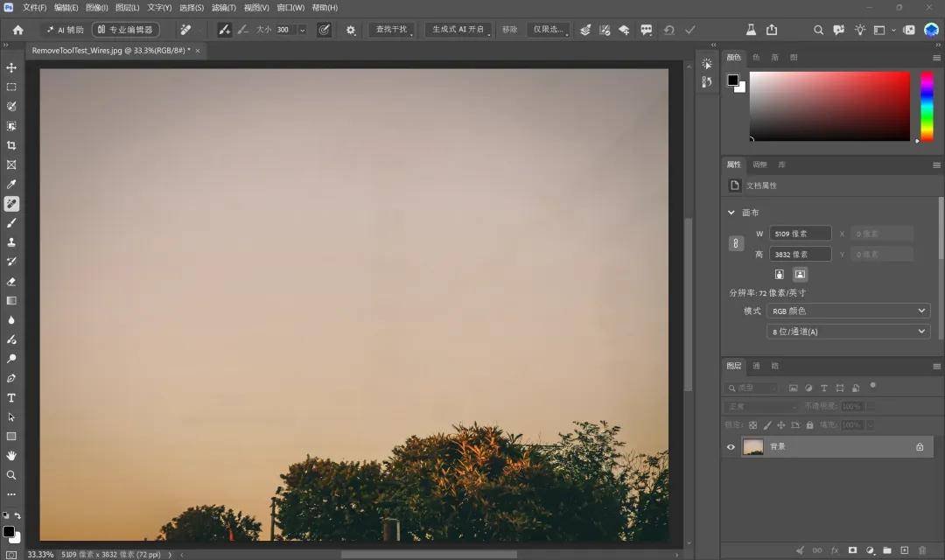Collapse the 画布 section

pos(731,212)
